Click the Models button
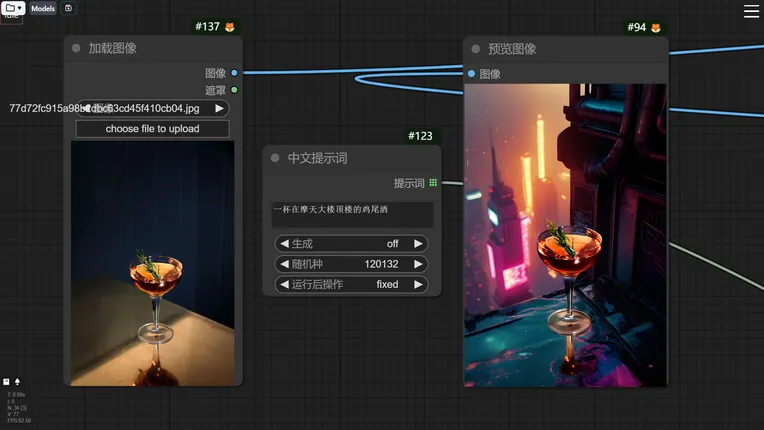764x430 pixels. click(43, 8)
